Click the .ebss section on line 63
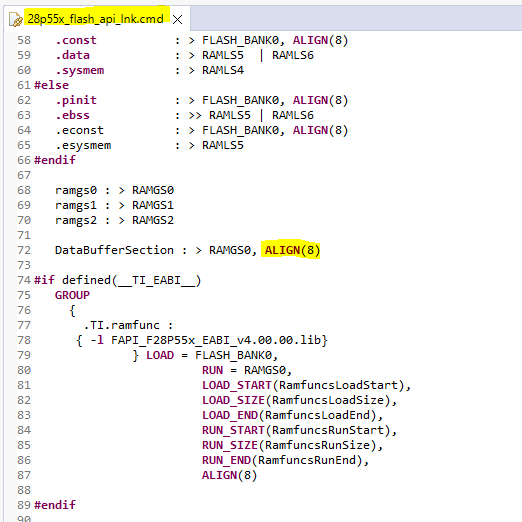Image resolution: width=522 pixels, height=522 pixels. coord(72,115)
